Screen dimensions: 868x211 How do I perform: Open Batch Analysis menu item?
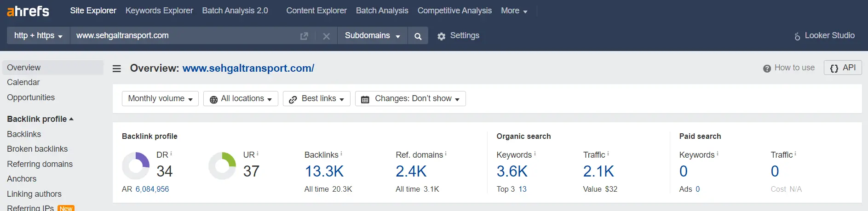click(x=382, y=11)
